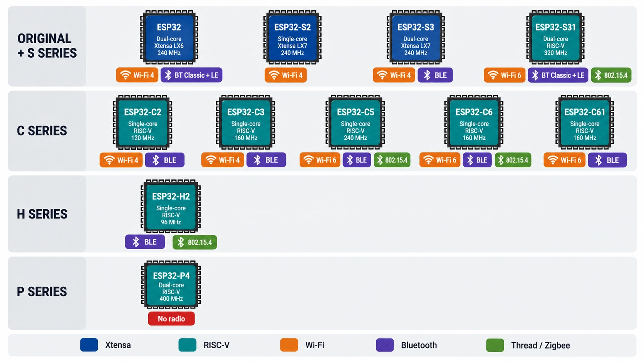Image resolution: width=644 pixels, height=362 pixels.
Task: Click the green Thread / Zigbee legend swatch
Action: click(495, 345)
